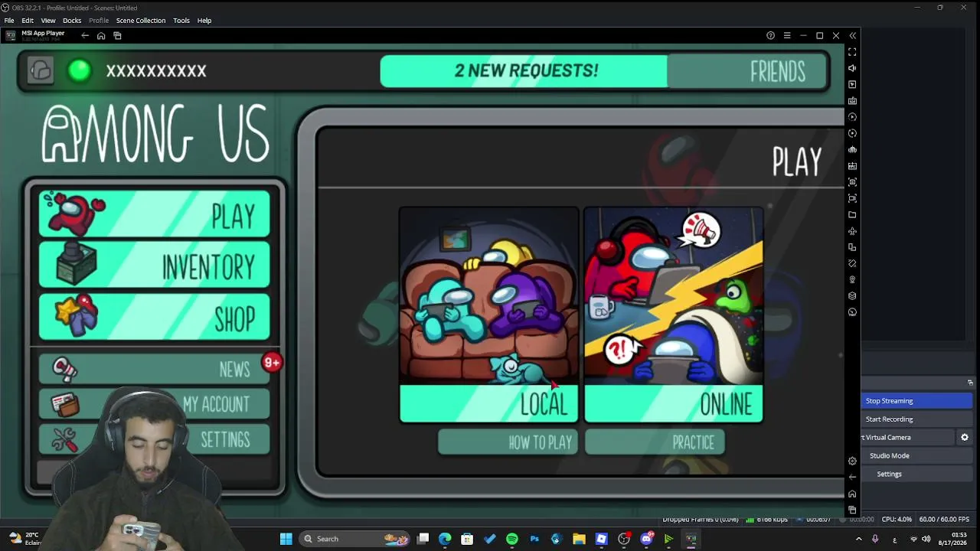Open the Among Us INVENTORY

pos(155,266)
